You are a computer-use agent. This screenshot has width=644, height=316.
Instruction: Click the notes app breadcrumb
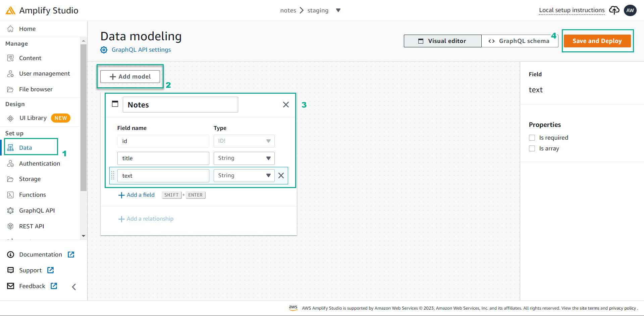pos(288,10)
